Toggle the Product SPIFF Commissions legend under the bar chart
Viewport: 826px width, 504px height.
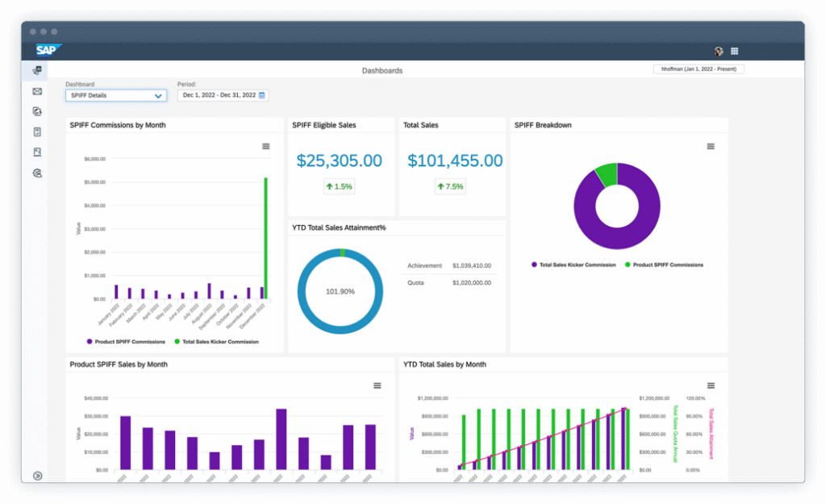pos(126,342)
